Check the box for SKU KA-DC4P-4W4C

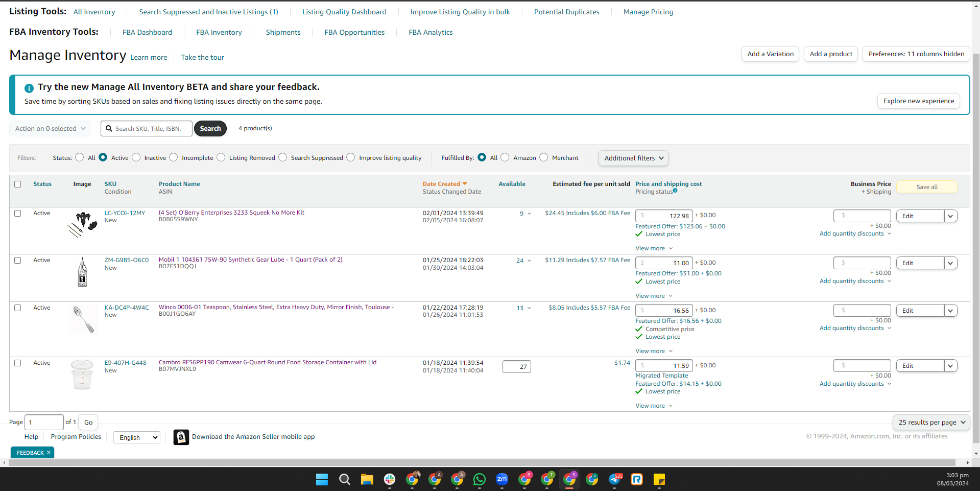point(18,308)
